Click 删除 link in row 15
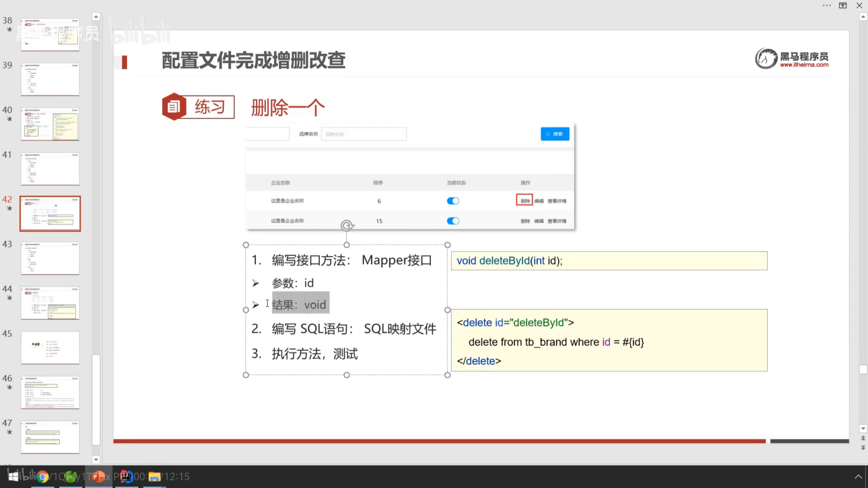This screenshot has height=488, width=868. coord(525,221)
